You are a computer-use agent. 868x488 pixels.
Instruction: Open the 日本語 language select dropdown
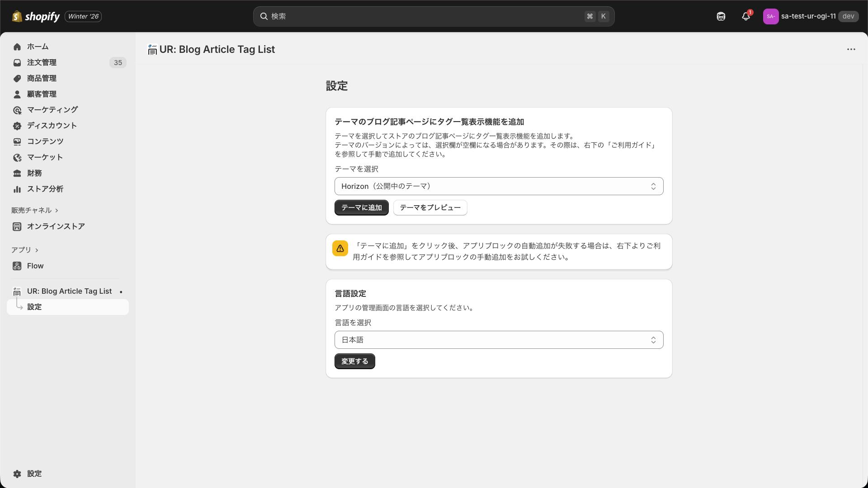click(499, 340)
